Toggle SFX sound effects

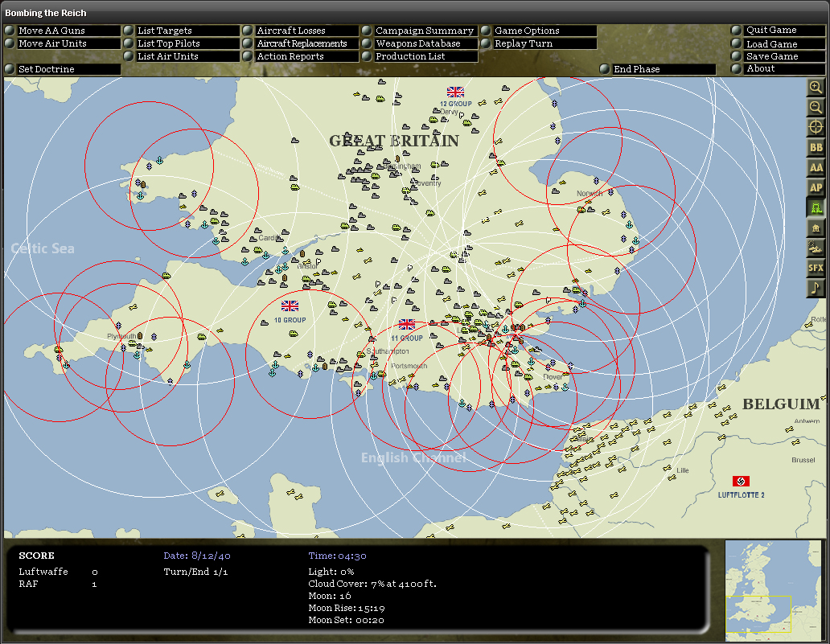[x=816, y=268]
